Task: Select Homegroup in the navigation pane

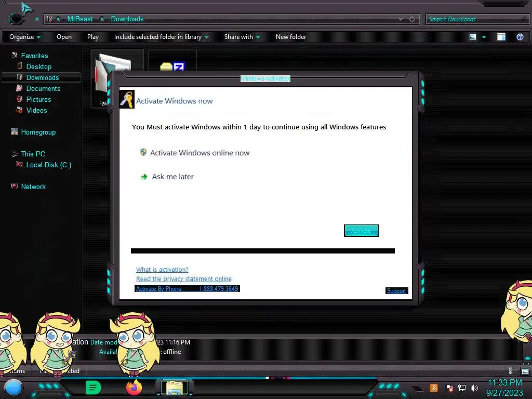Action: point(38,132)
